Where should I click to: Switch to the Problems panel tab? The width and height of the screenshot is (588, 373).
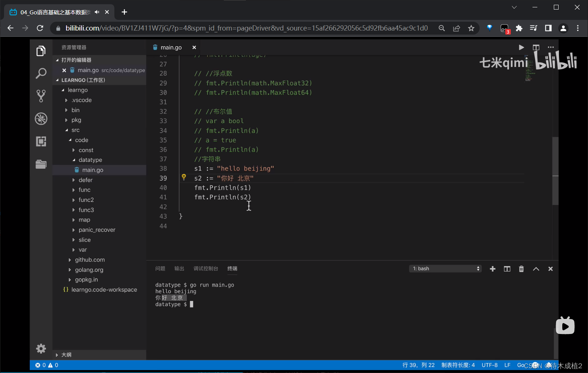point(160,269)
